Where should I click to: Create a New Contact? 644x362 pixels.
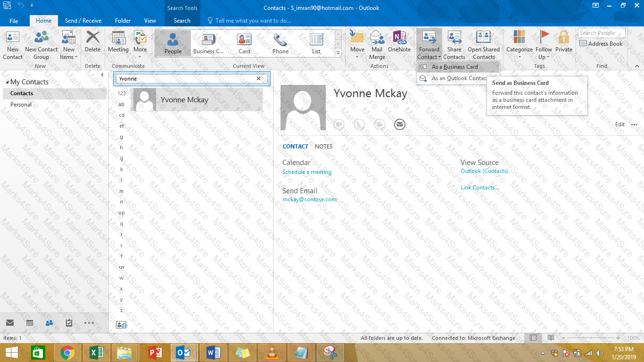13,45
